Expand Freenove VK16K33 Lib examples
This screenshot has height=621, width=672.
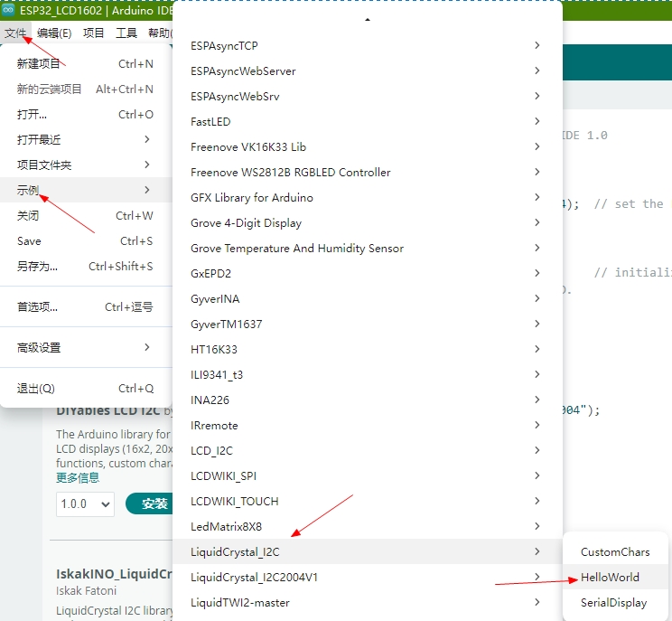tap(368, 147)
